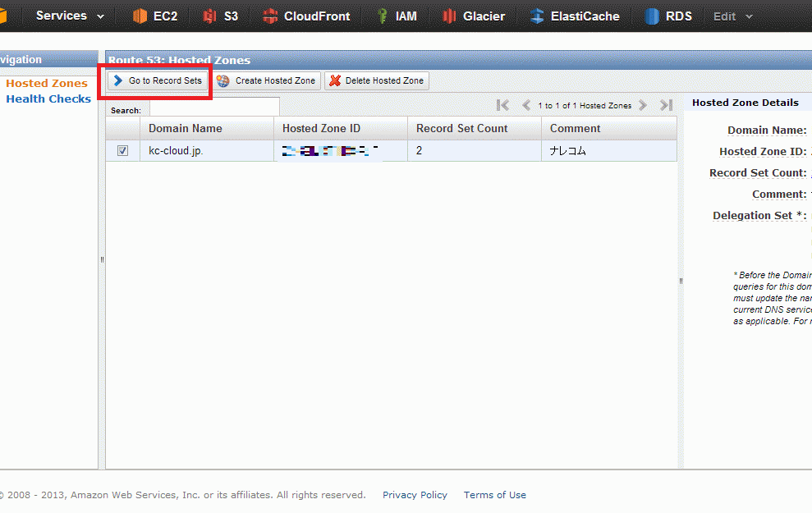Sort by Domain Name column header
Viewport: 812px width, 513px height.
[x=207, y=128]
